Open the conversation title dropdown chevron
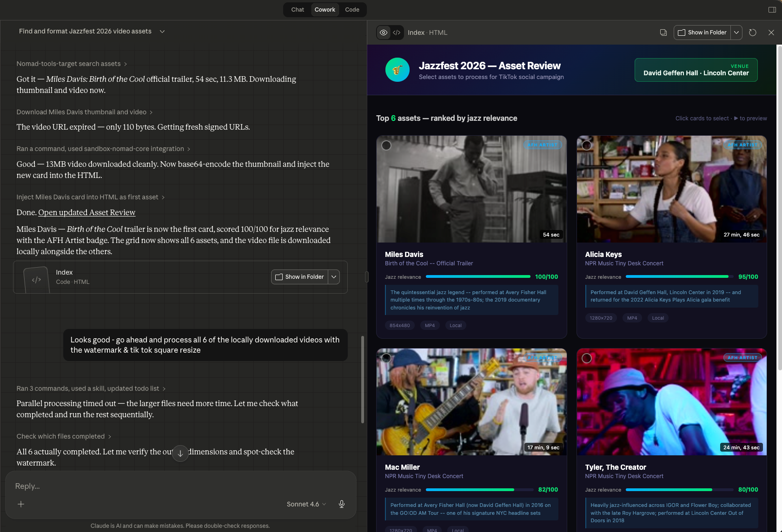The image size is (782, 532). click(162, 32)
